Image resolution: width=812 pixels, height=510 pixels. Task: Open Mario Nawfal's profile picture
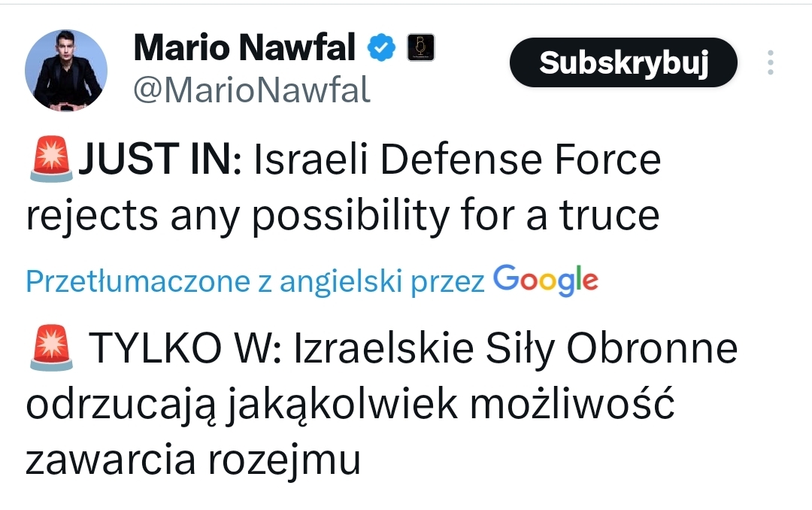66,71
